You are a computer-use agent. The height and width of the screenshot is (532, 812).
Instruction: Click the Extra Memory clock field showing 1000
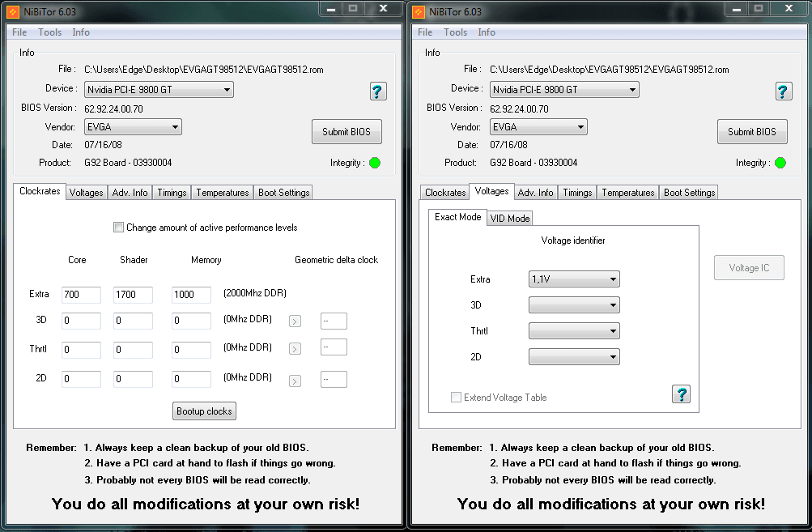coord(191,295)
